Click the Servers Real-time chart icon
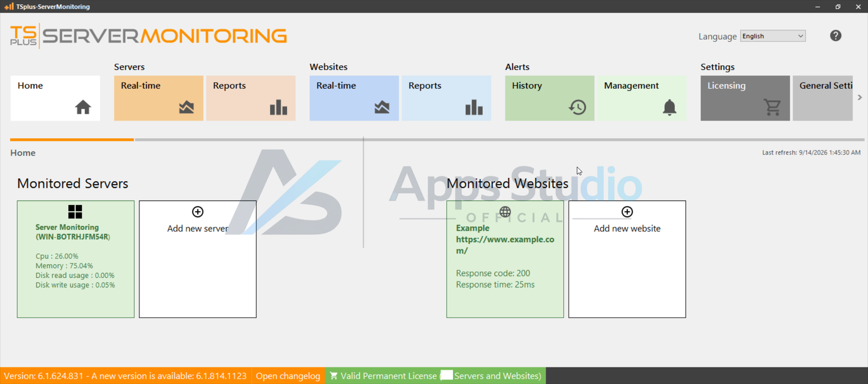The height and width of the screenshot is (384, 868). coord(187,107)
